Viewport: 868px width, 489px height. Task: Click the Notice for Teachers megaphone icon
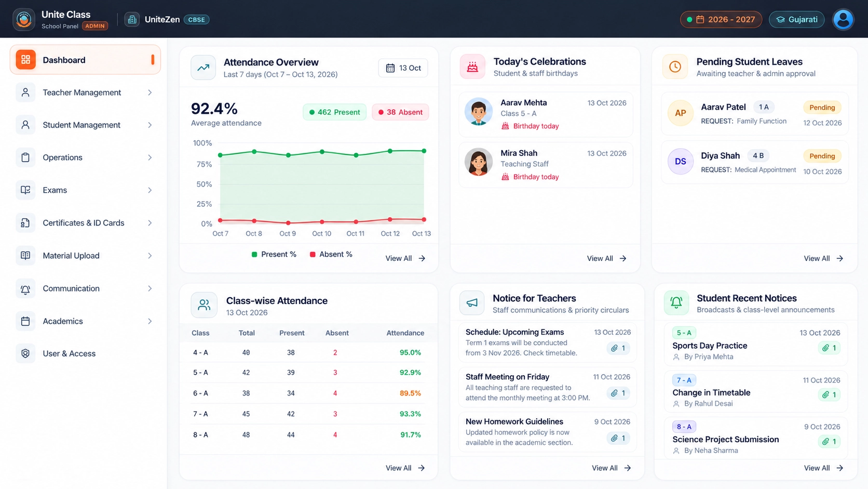[472, 303]
